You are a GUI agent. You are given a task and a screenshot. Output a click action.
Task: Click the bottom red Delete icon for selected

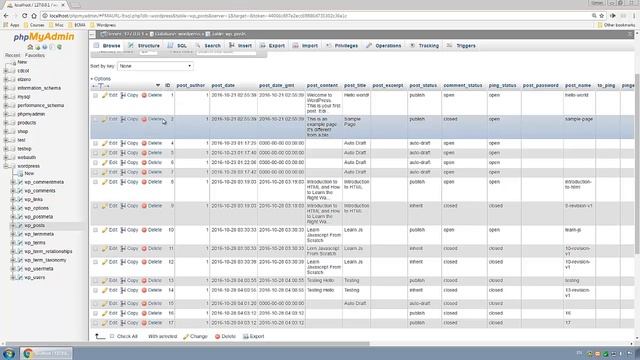[218, 337]
